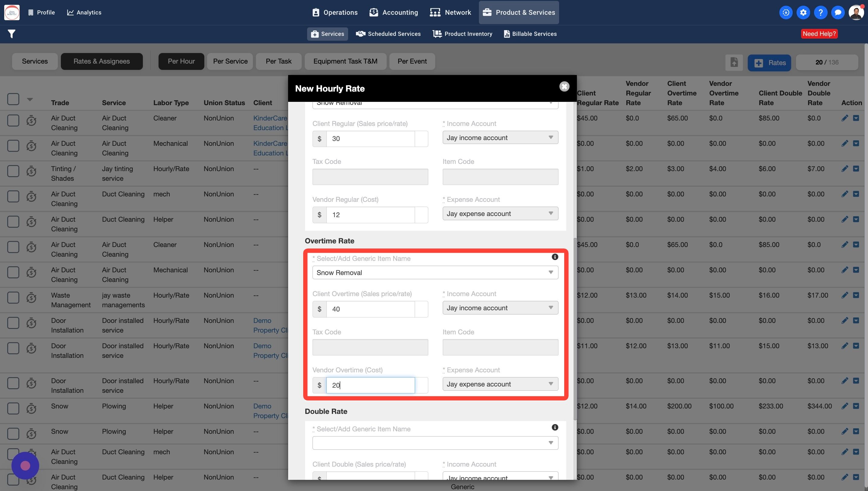
Task: Open Overtime Income Account dropdown
Action: coord(500,308)
